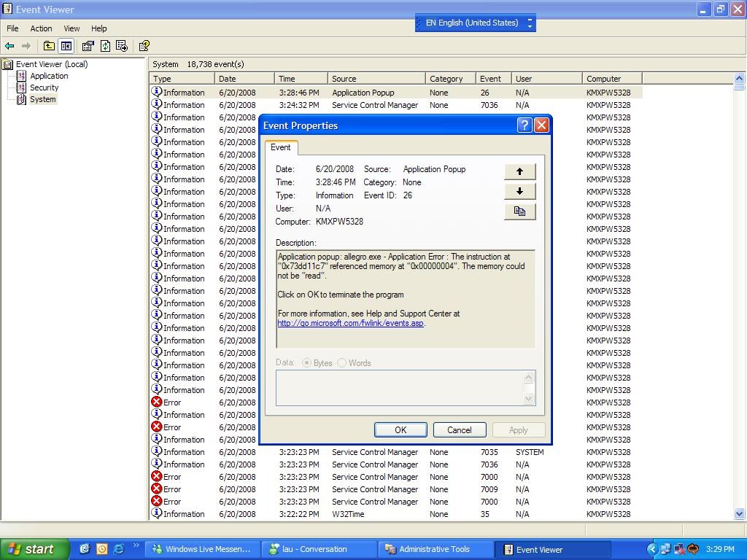The image size is (747, 560).
Task: Open the View menu
Action: coord(71,28)
